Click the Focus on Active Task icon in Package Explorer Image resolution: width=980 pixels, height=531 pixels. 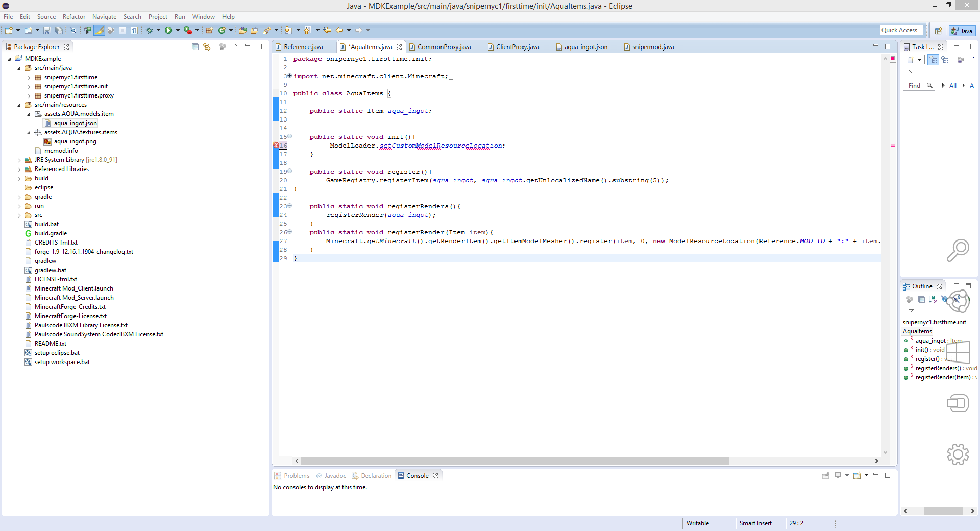223,46
